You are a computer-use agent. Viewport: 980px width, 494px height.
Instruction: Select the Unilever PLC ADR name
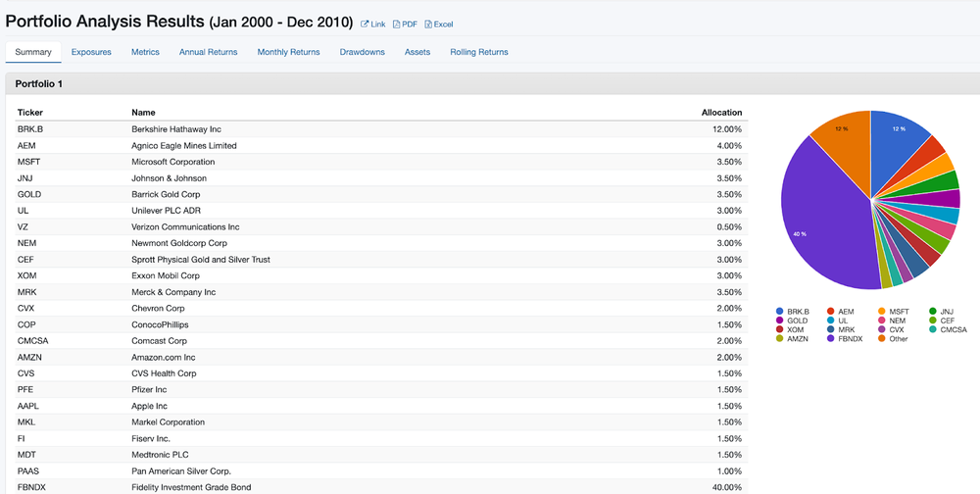pyautogui.click(x=167, y=210)
